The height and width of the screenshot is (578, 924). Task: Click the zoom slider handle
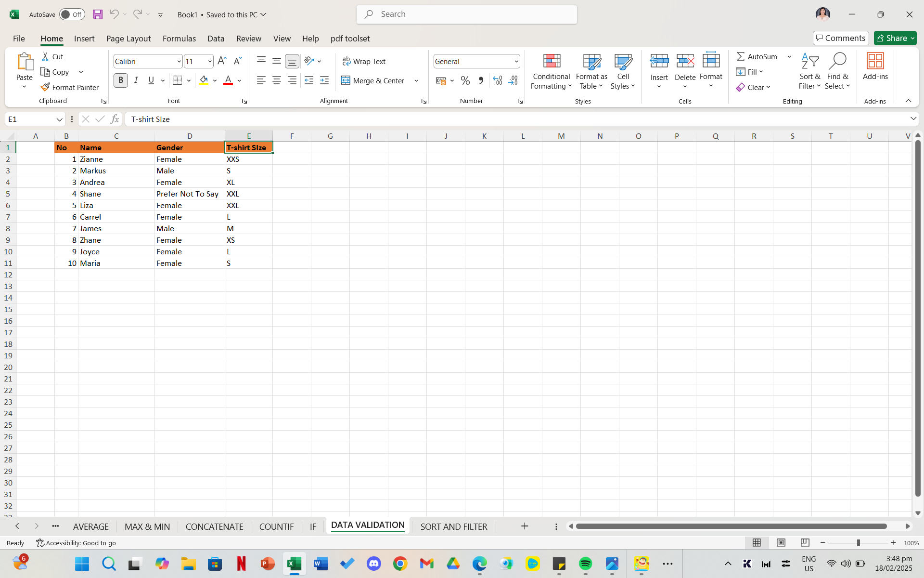(858, 543)
